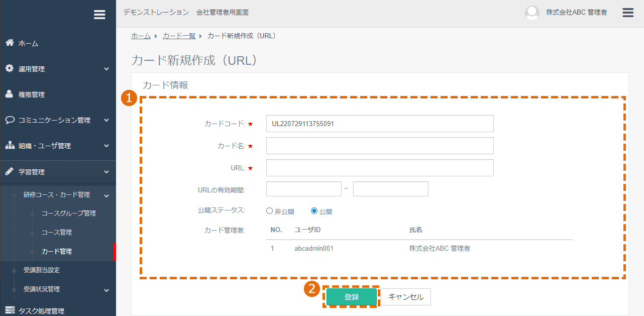Screen dimensions: 644x316
Task: Click the user avatar icon
Action: (532, 13)
